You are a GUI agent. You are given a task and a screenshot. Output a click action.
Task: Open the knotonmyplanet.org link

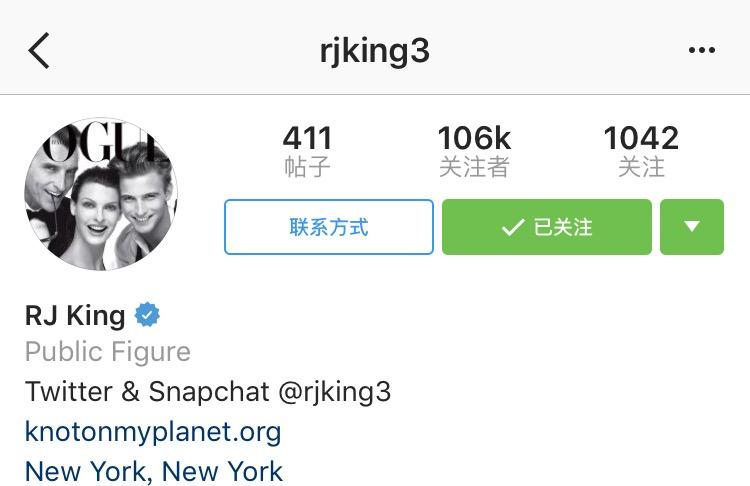point(153,432)
